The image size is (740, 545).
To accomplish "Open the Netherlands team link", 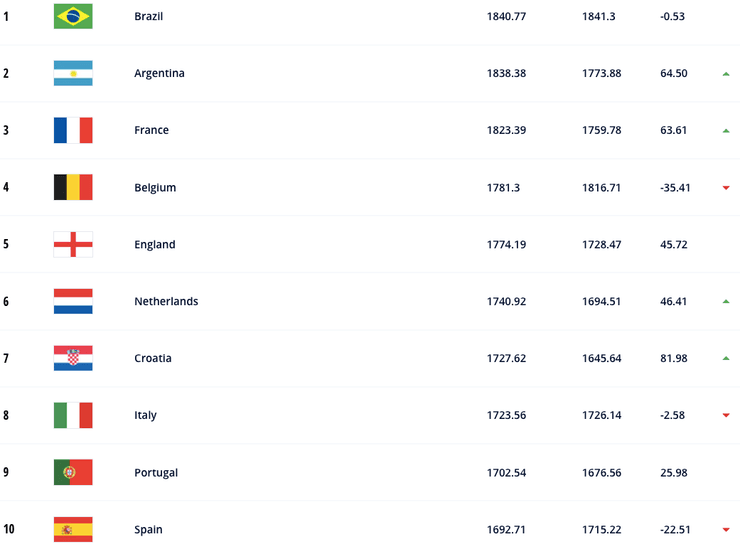I will [166, 302].
